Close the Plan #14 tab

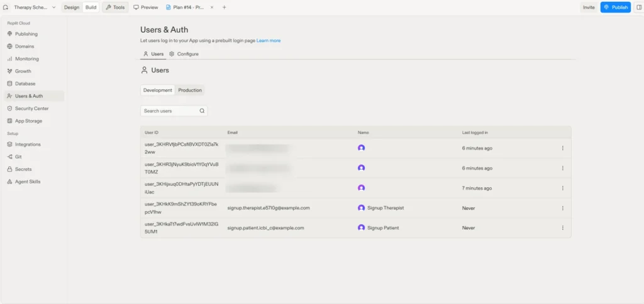point(212,8)
